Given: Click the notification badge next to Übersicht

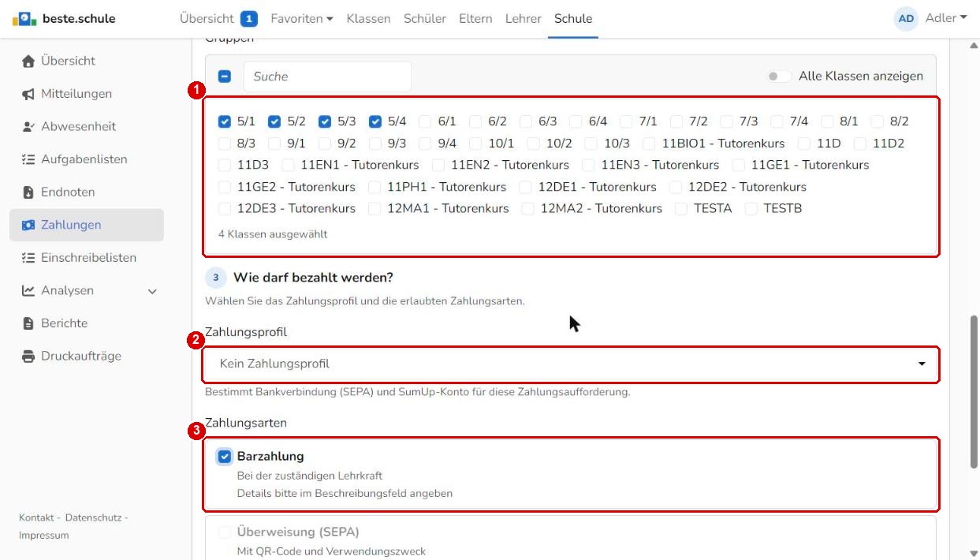Looking at the screenshot, I should [x=249, y=18].
